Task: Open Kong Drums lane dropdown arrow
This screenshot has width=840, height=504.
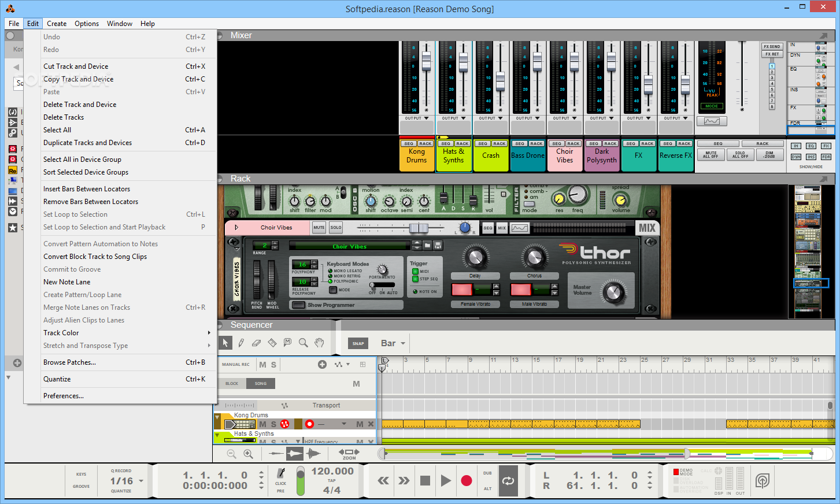Action: tap(344, 424)
